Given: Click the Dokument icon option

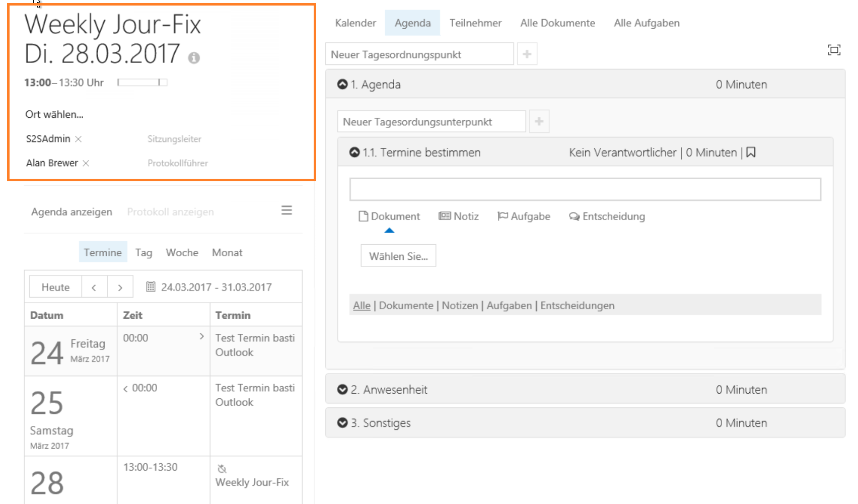Looking at the screenshot, I should click(389, 217).
